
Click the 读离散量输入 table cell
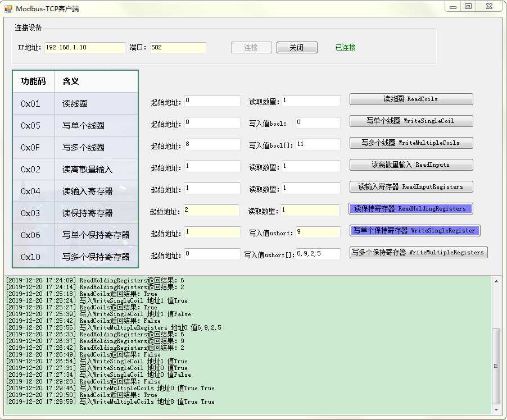click(x=96, y=170)
